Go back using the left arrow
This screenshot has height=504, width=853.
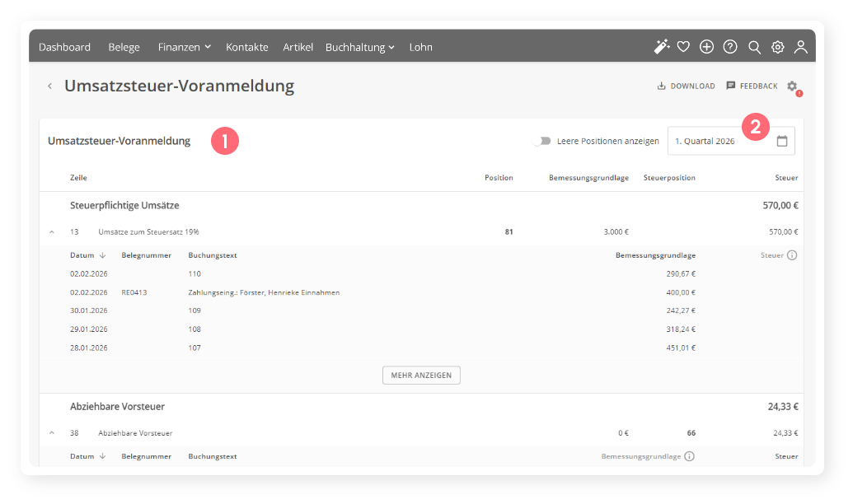49,86
